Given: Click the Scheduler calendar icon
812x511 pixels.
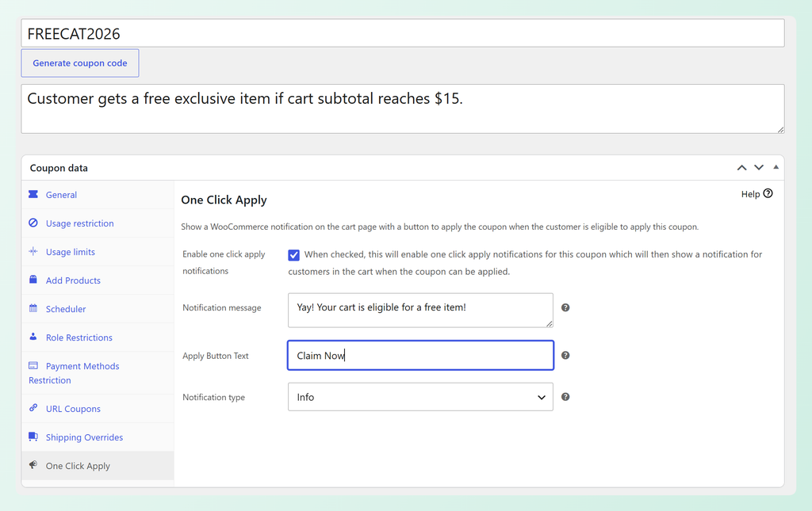Looking at the screenshot, I should 33,307.
